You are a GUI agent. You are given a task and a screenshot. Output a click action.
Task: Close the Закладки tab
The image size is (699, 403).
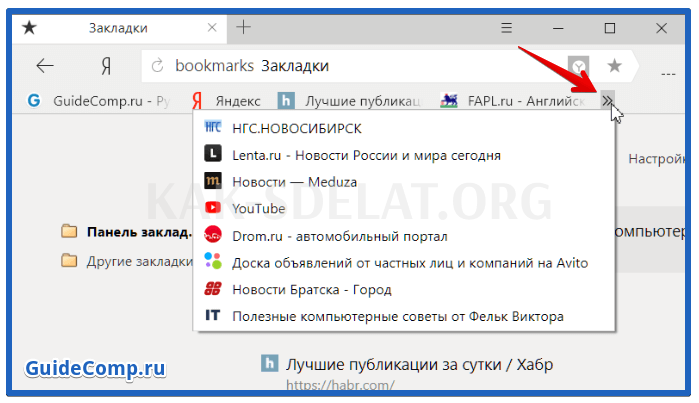[x=212, y=28]
